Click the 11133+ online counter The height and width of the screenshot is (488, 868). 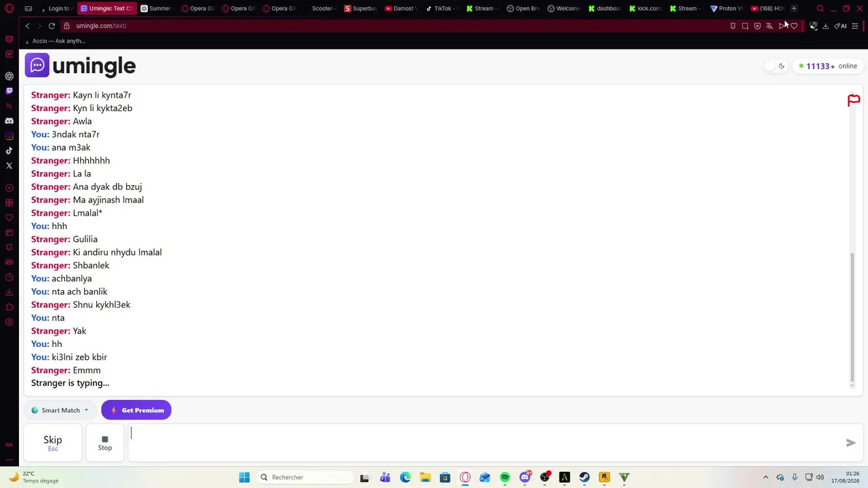point(828,66)
